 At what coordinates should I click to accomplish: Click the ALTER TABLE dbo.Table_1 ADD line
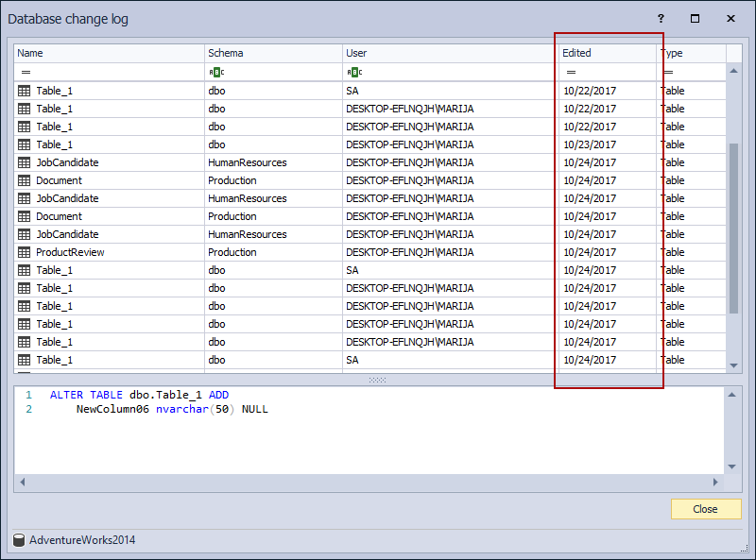(139, 395)
